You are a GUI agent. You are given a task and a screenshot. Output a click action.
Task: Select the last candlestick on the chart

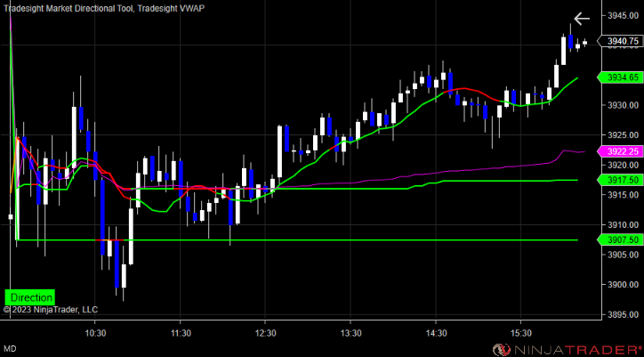(585, 42)
